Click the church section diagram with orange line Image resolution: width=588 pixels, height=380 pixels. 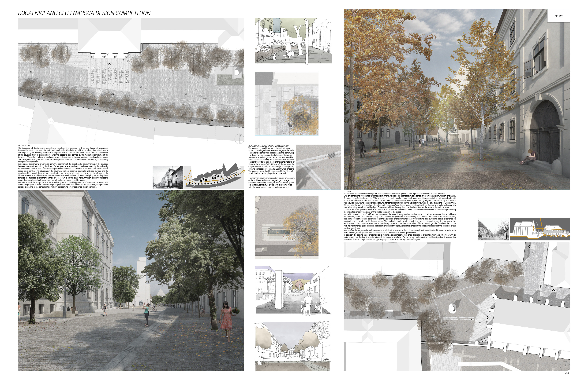(540, 229)
